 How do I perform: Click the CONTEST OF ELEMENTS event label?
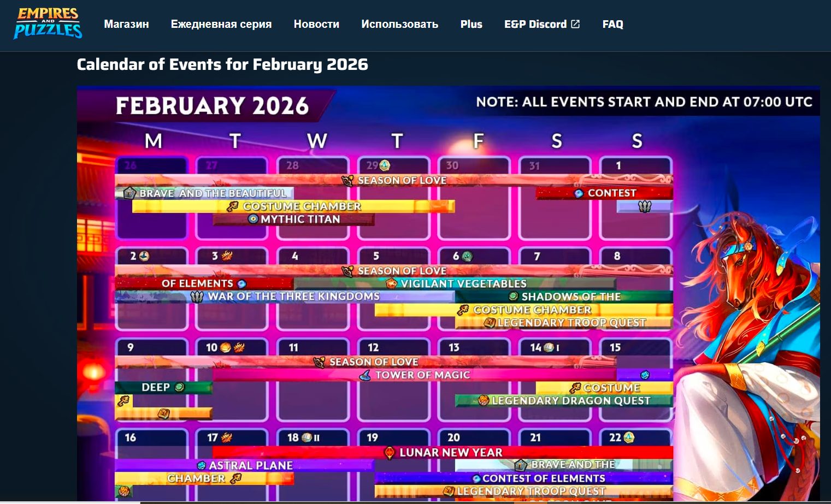(544, 479)
